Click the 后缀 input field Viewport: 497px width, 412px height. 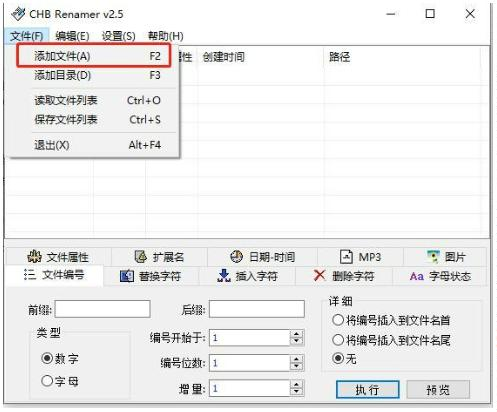click(257, 309)
